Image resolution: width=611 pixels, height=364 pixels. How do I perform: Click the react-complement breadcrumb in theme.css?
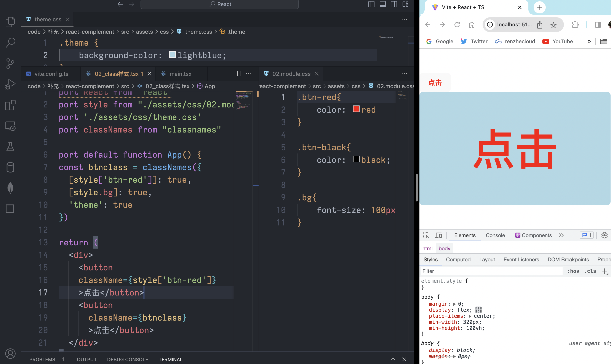pyautogui.click(x=90, y=32)
